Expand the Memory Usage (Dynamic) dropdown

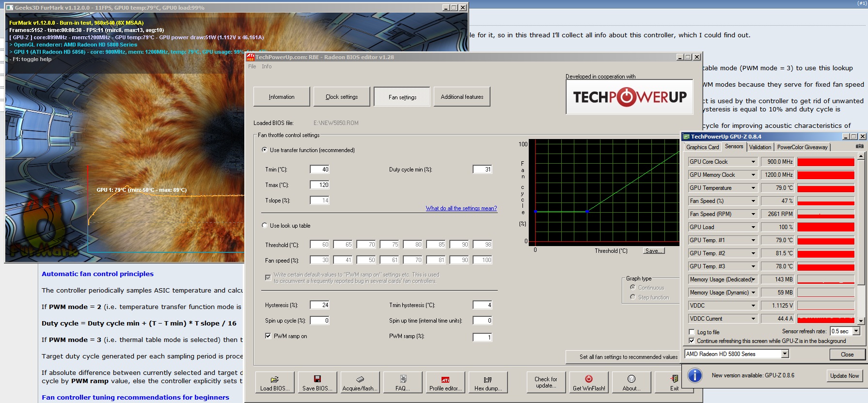(753, 293)
